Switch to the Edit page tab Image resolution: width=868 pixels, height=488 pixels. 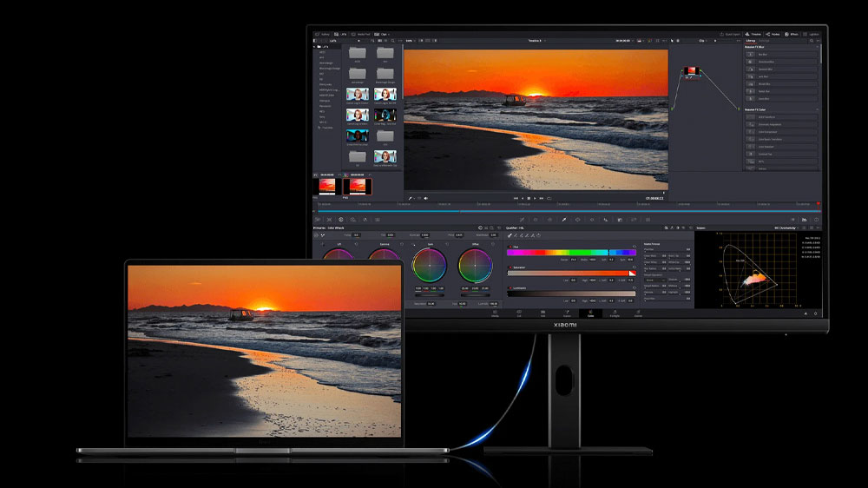tap(542, 313)
